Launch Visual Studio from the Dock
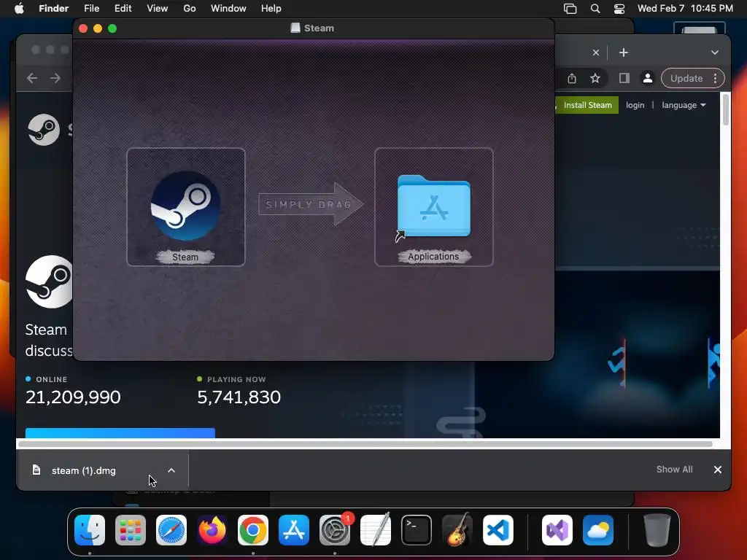This screenshot has width=747, height=560. click(x=557, y=529)
